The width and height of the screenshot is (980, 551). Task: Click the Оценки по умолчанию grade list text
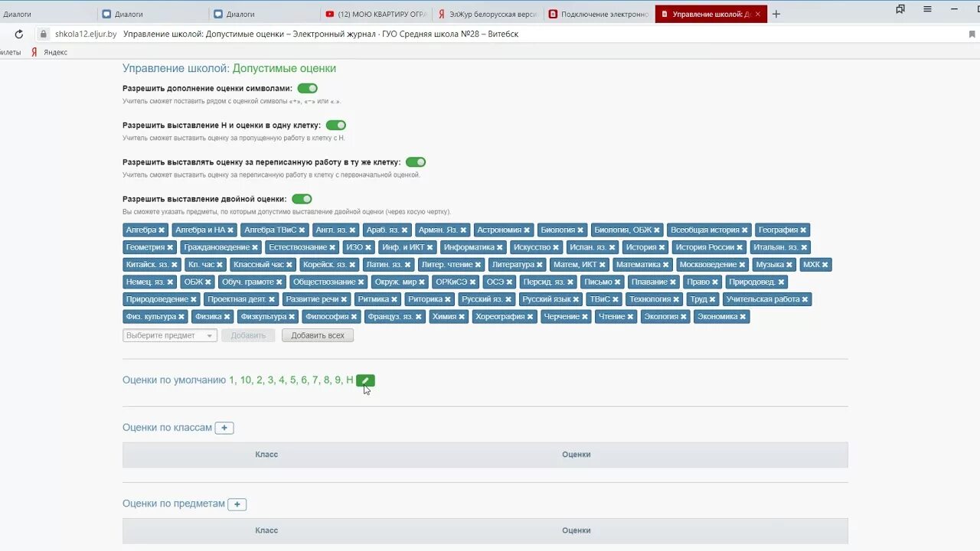coord(291,380)
